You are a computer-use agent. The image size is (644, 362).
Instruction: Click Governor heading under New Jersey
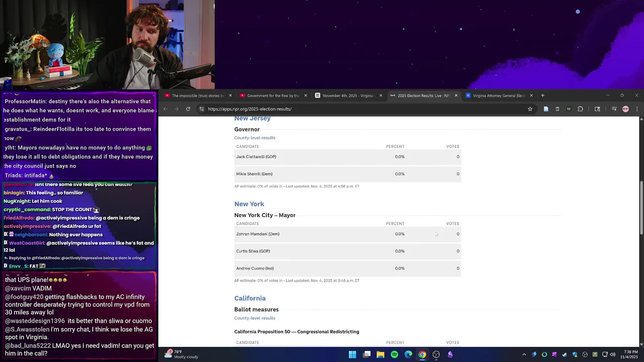pyautogui.click(x=247, y=130)
